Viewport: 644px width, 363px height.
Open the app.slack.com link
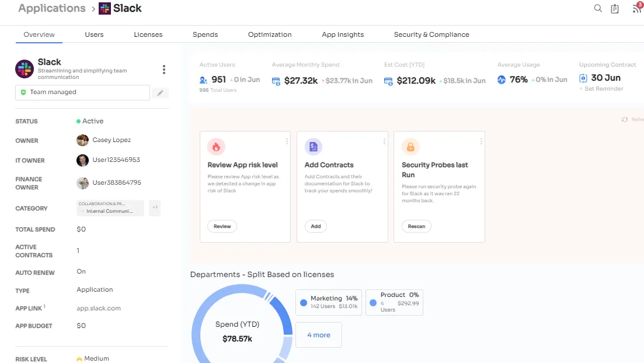click(x=99, y=308)
